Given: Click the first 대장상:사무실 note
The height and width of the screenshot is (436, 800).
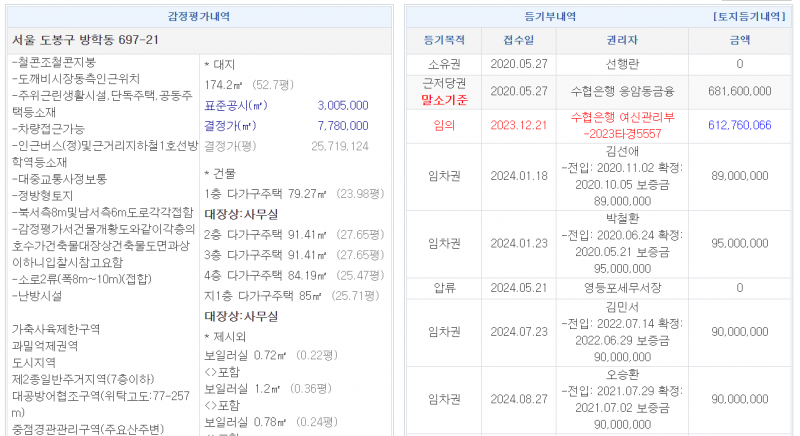Looking at the screenshot, I should [240, 213].
